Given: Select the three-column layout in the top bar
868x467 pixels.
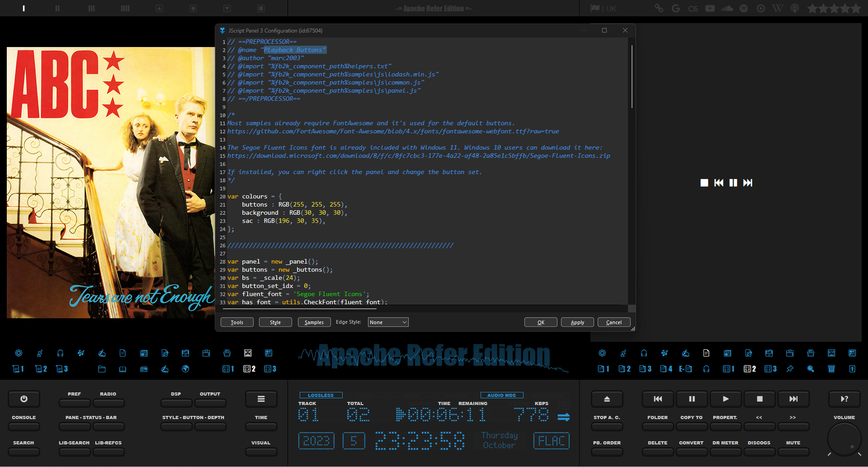Looking at the screenshot, I should [91, 9].
